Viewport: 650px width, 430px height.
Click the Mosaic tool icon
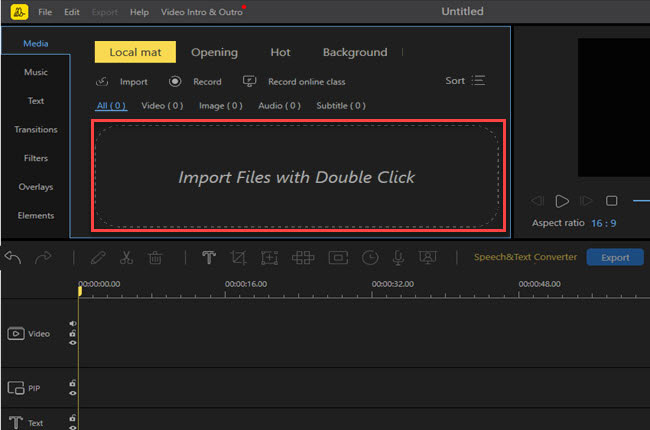pyautogui.click(x=302, y=258)
